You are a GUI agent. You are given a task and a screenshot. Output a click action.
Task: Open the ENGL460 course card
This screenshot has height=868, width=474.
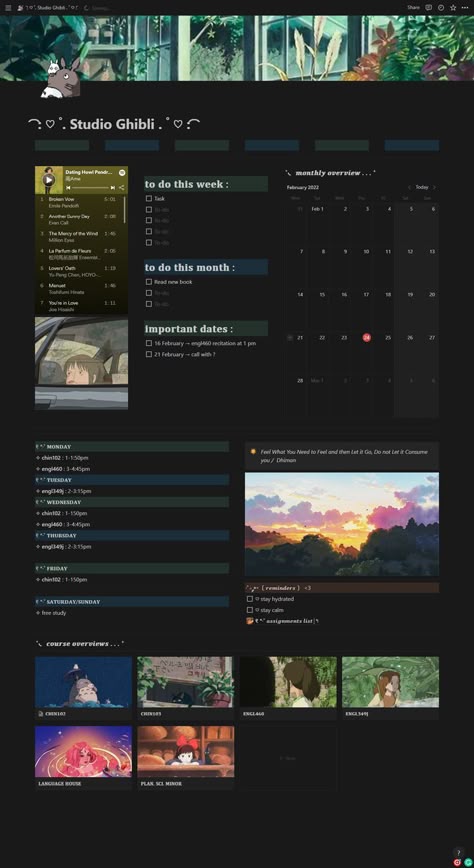(288, 688)
